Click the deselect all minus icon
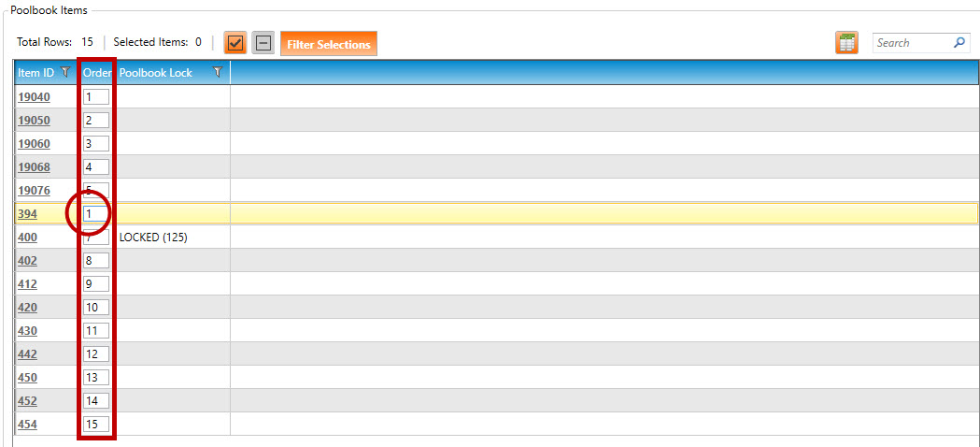Viewport: 980px width, 447px height. click(x=263, y=43)
